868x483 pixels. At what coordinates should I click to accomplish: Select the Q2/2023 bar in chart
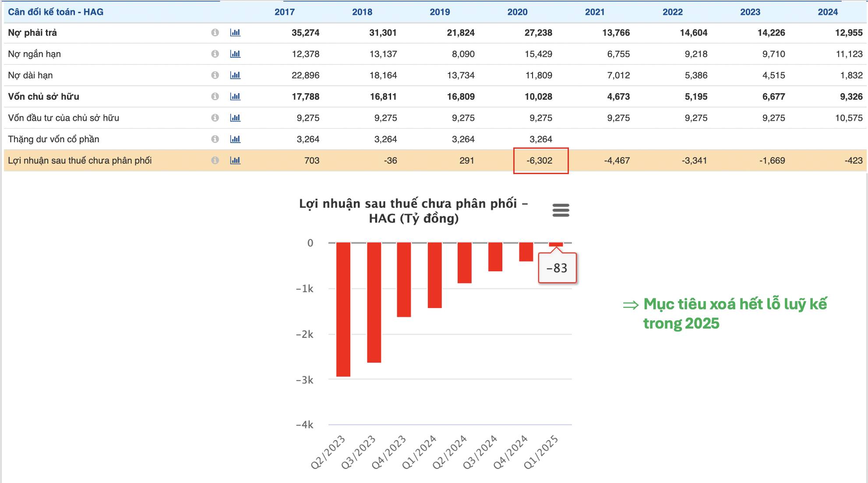click(343, 309)
